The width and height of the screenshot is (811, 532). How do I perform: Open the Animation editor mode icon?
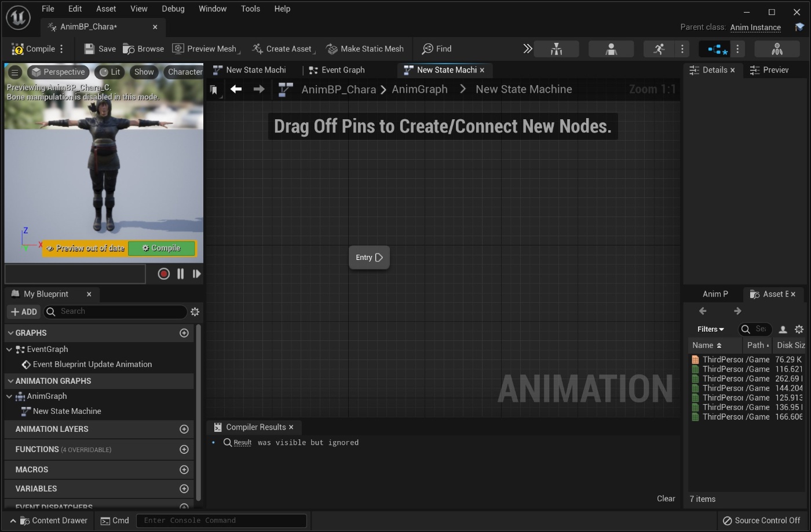point(659,49)
